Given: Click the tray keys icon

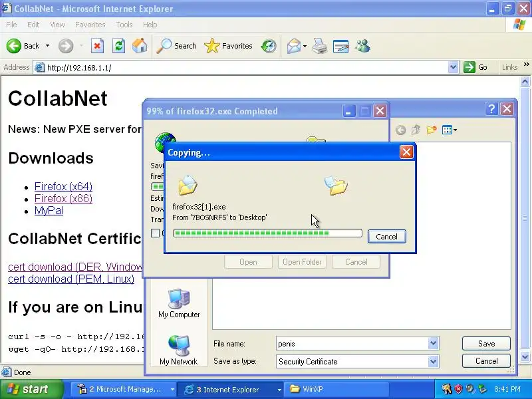Looking at the screenshot, I should pos(446,389).
